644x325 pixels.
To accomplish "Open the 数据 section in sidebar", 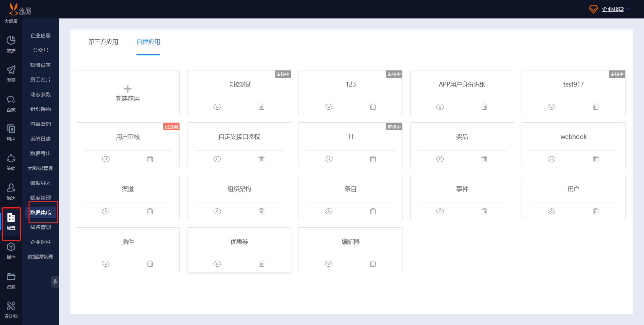I will pyautogui.click(x=11, y=44).
